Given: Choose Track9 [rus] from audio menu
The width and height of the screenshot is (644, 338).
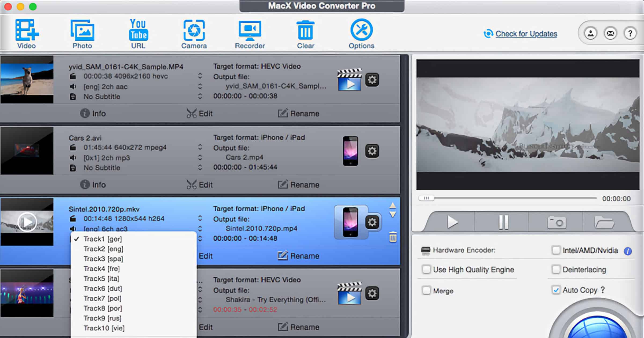Looking at the screenshot, I should coord(103,318).
